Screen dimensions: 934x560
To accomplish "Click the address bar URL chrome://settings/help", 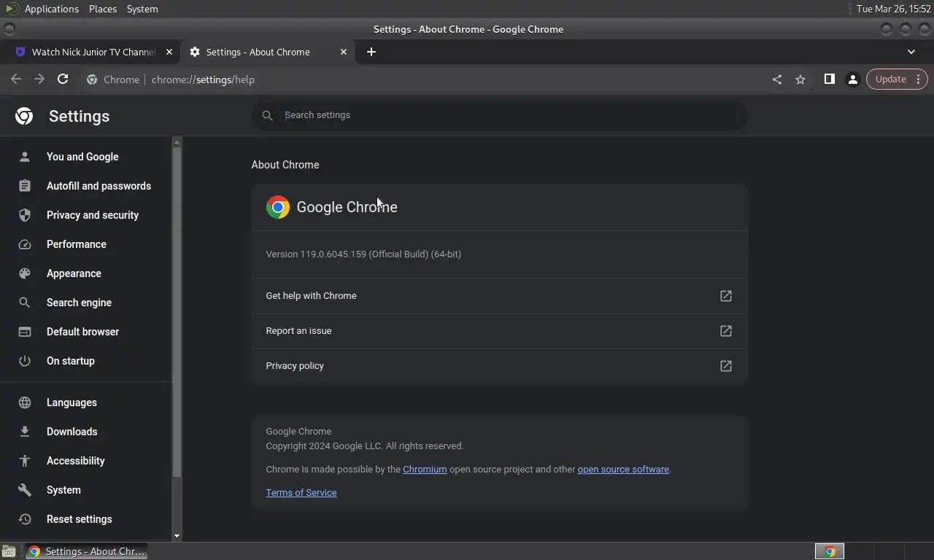I will tap(203, 79).
